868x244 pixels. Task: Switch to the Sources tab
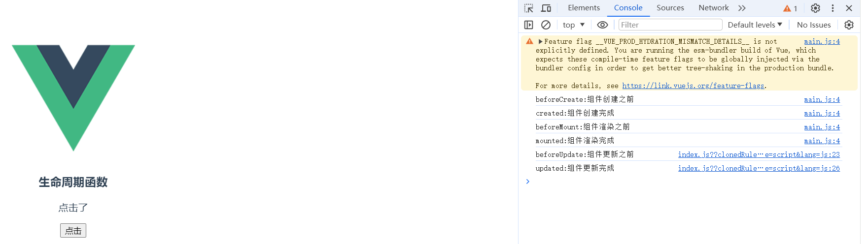pos(670,8)
